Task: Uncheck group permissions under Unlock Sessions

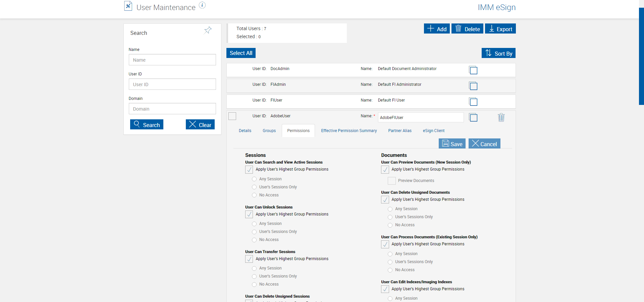Action: point(249,214)
